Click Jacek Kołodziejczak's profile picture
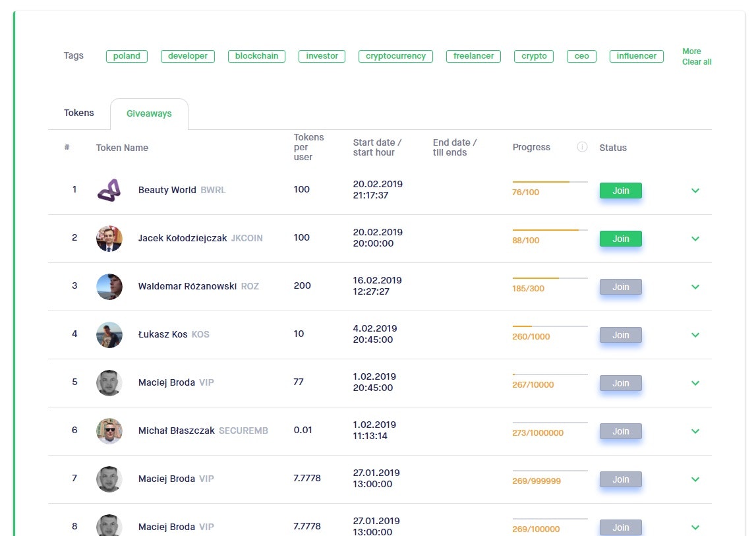This screenshot has height=536, width=756. point(109,239)
